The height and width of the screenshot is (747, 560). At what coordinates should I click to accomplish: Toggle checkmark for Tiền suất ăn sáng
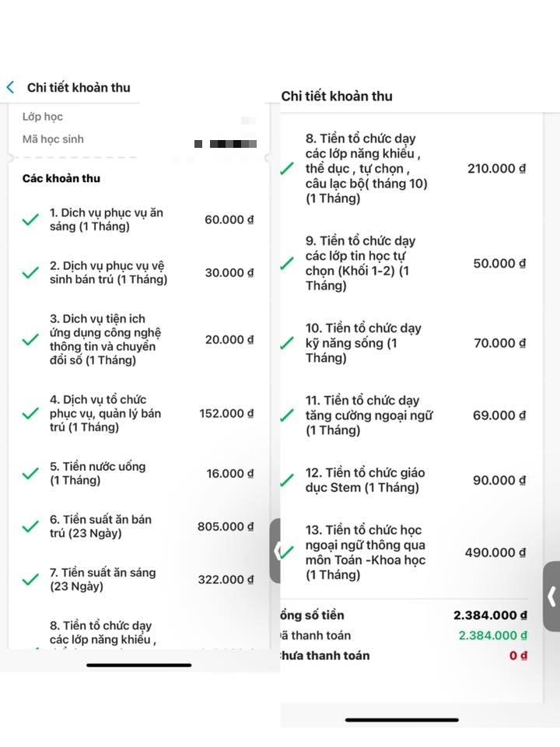pos(30,580)
